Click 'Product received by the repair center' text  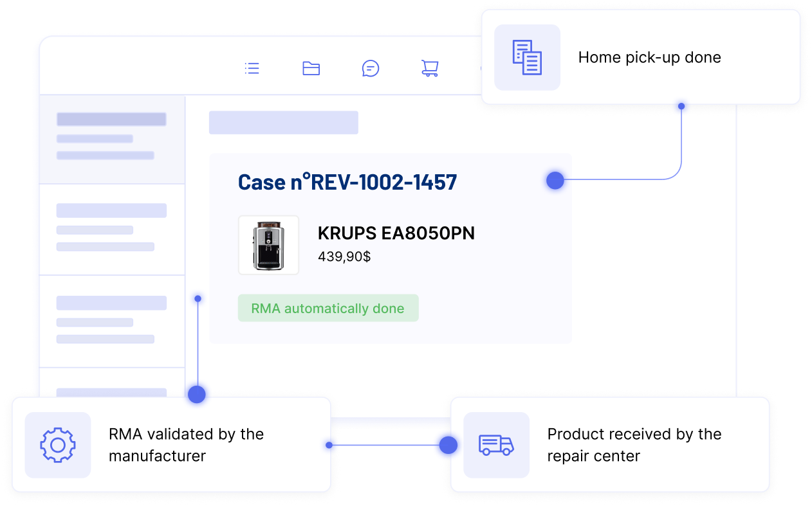click(634, 445)
